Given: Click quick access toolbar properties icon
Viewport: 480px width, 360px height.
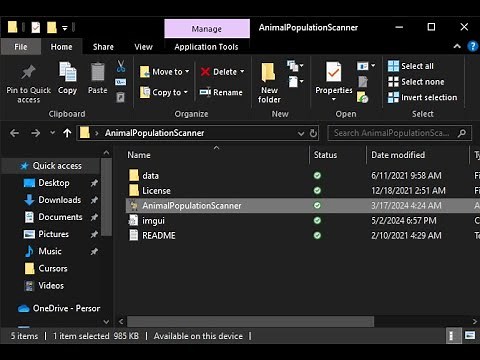Looking at the screenshot, I should tap(36, 27).
